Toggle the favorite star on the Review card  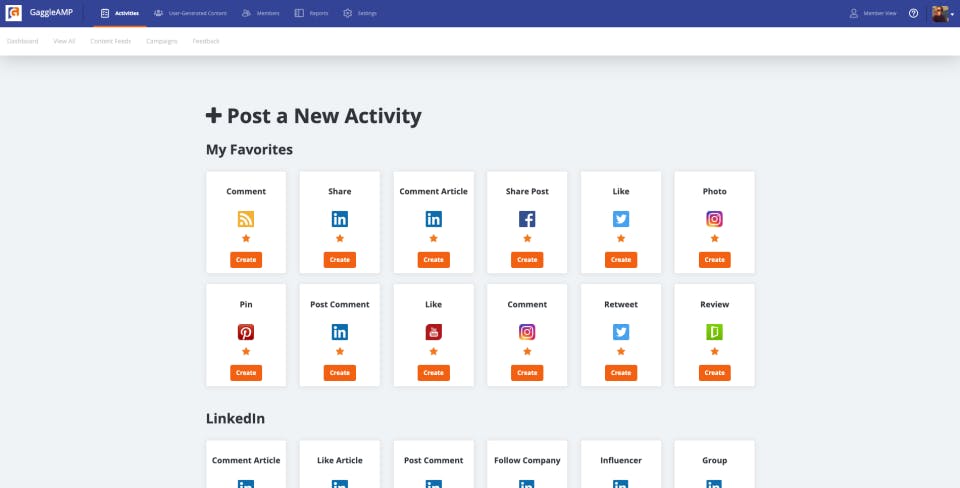click(x=714, y=351)
